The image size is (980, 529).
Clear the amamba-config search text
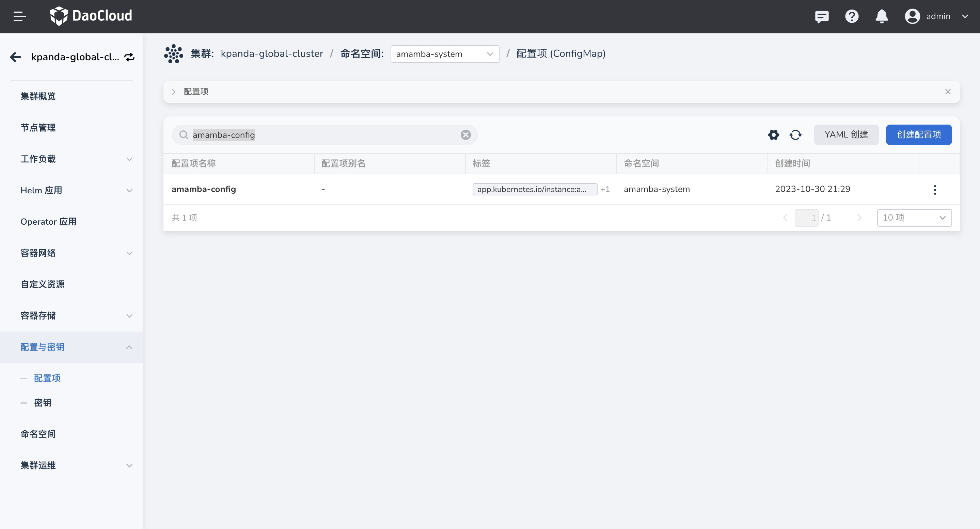click(465, 134)
